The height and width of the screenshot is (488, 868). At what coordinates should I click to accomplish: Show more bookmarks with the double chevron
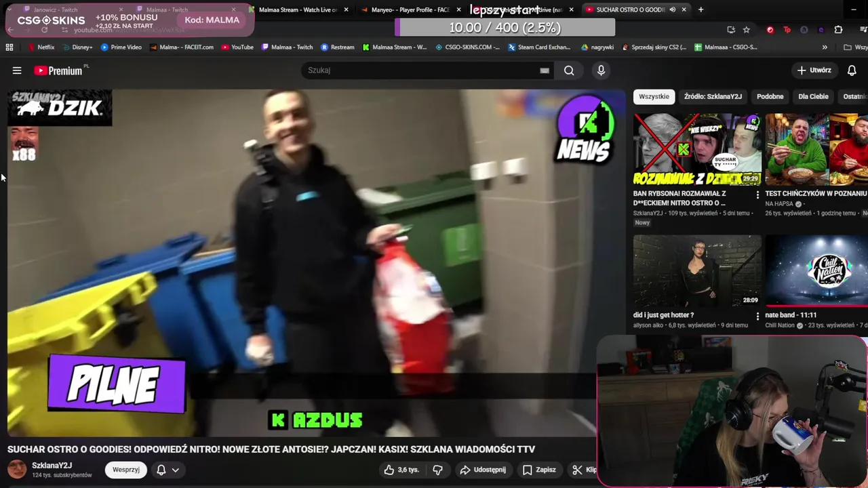pos(825,47)
